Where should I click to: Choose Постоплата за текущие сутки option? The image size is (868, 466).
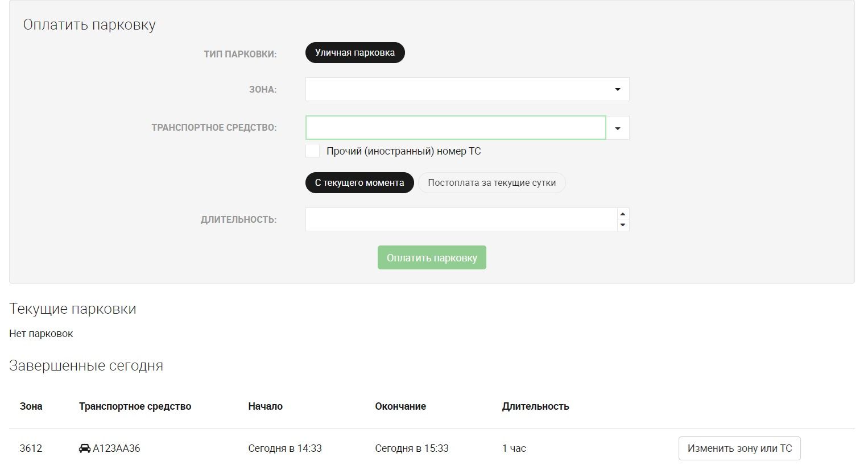click(492, 182)
